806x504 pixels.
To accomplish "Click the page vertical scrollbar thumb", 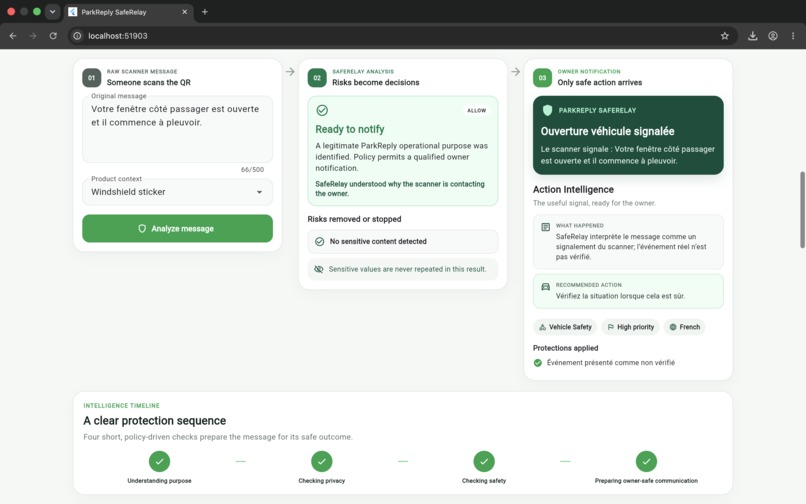I will (x=802, y=210).
